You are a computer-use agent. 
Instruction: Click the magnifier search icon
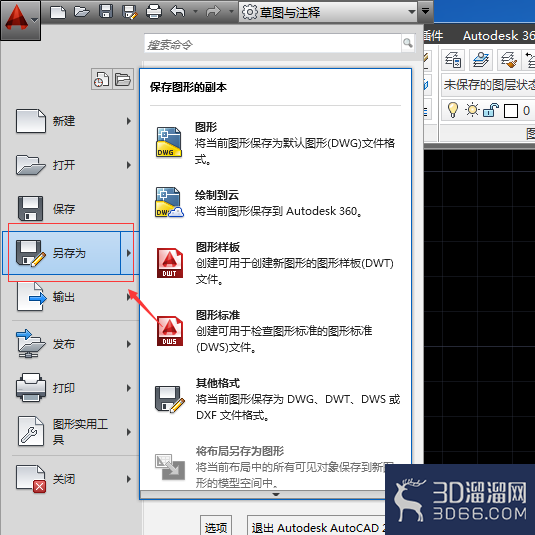(x=408, y=43)
